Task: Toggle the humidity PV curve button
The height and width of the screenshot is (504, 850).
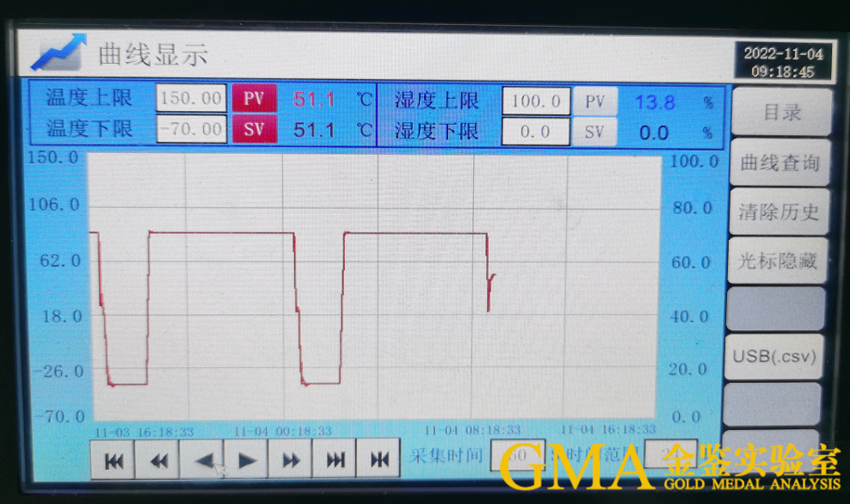Action: click(594, 101)
